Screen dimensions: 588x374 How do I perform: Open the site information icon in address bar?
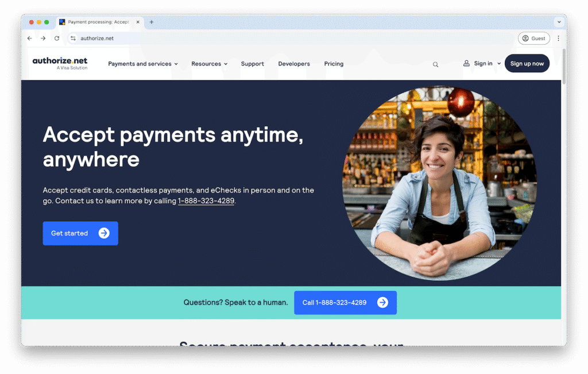(x=73, y=38)
